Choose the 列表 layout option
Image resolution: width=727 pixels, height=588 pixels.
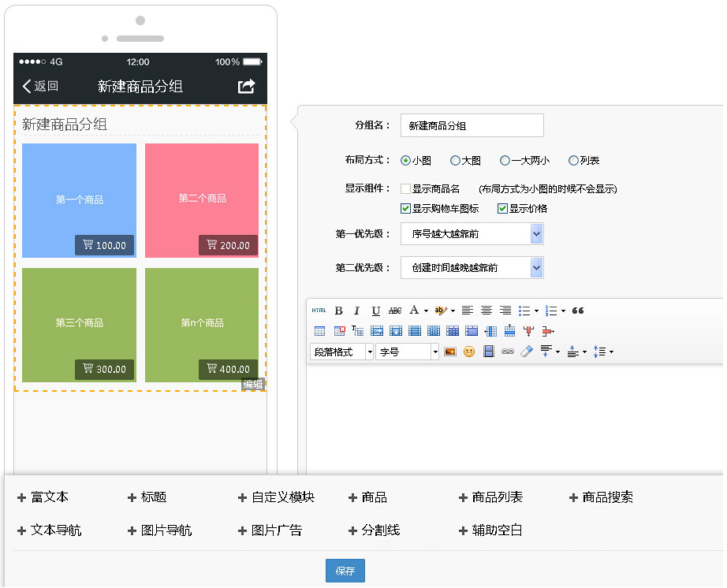pyautogui.click(x=573, y=161)
